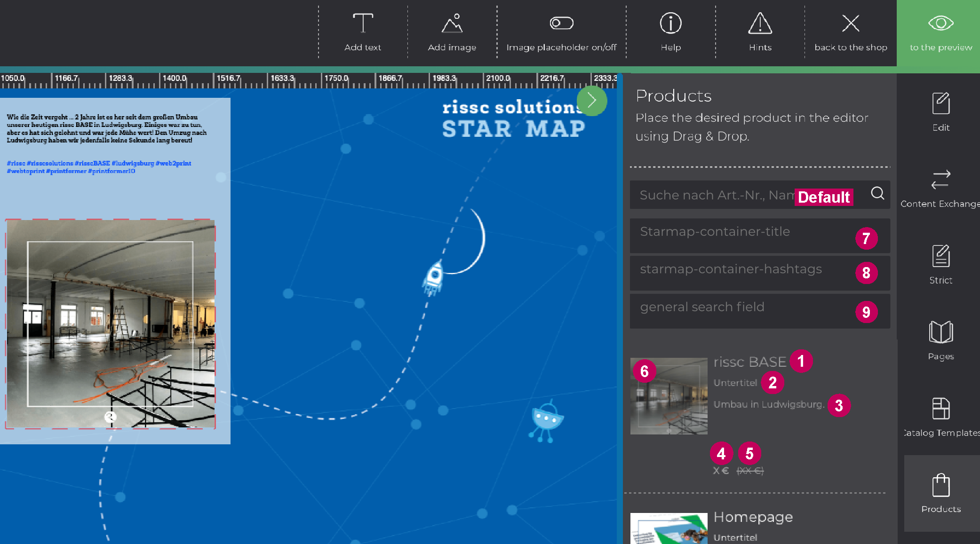Open Catalog Templates panel
The image size is (980, 544).
point(940,416)
